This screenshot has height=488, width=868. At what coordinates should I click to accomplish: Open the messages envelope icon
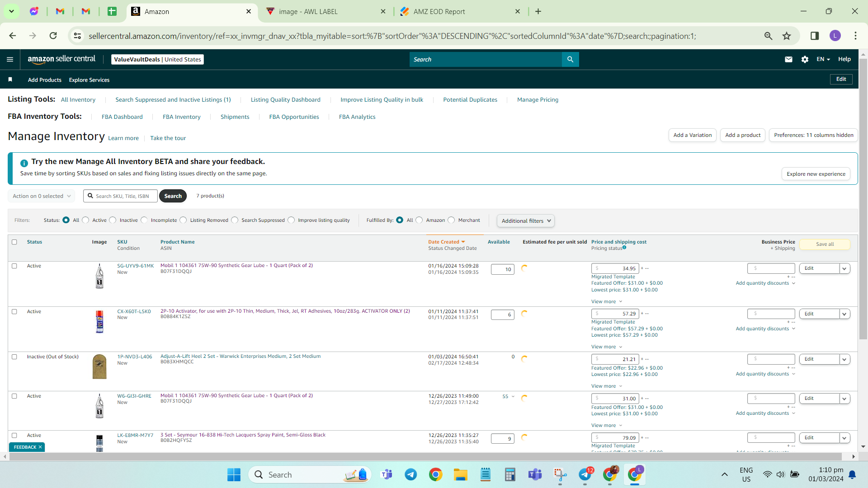pos(788,59)
